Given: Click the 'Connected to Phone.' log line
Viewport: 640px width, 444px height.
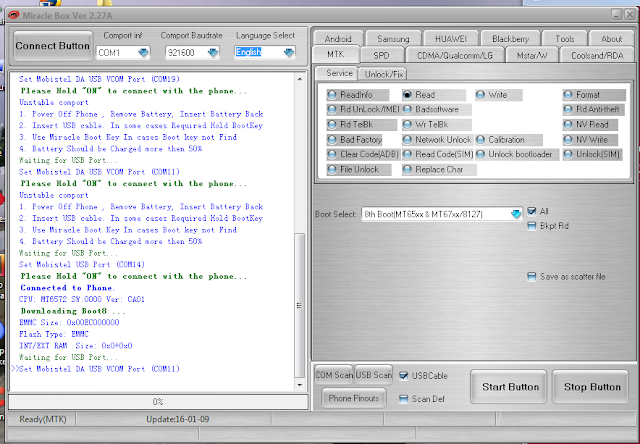Looking at the screenshot, I should [x=67, y=288].
